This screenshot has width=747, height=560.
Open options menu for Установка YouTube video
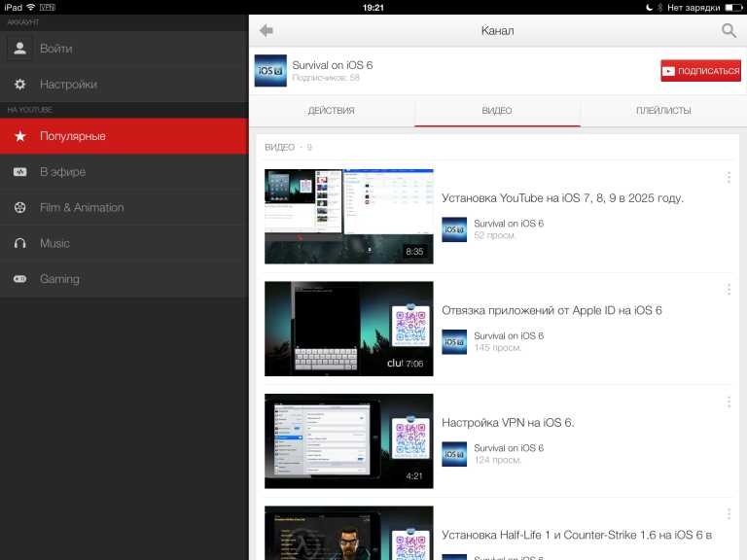tap(729, 177)
